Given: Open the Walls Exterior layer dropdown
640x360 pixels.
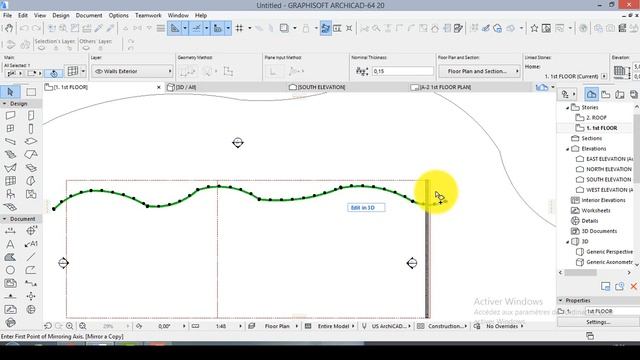Looking at the screenshot, I should (x=132, y=71).
